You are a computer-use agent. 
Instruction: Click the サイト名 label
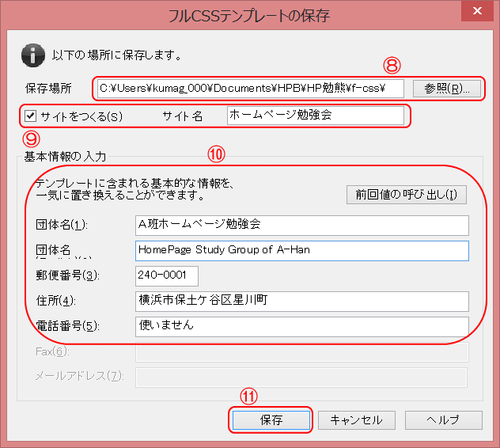point(183,116)
